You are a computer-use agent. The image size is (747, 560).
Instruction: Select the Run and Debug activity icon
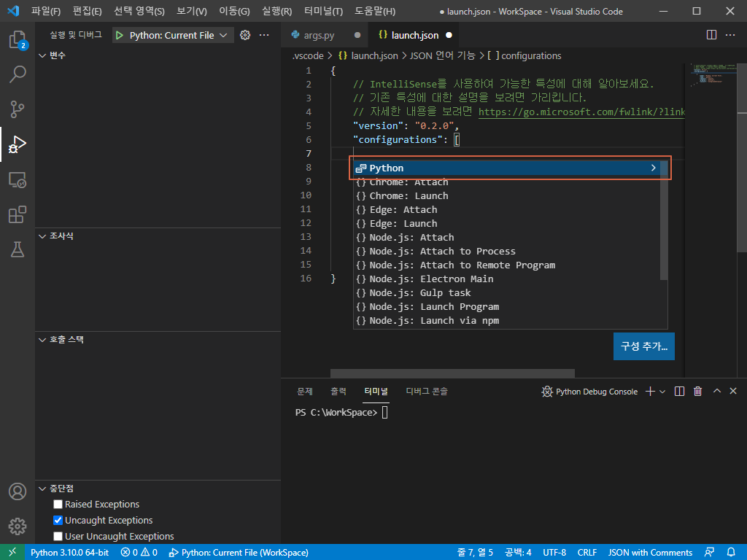[x=18, y=144]
